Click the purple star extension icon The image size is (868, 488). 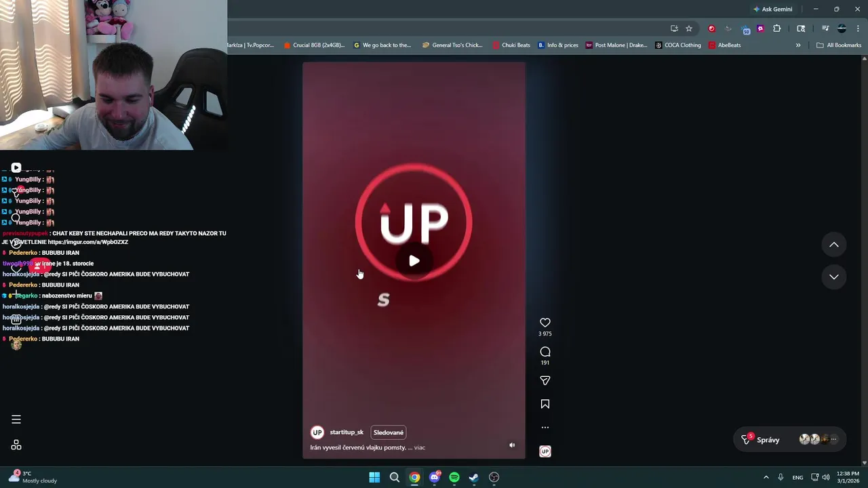760,28
